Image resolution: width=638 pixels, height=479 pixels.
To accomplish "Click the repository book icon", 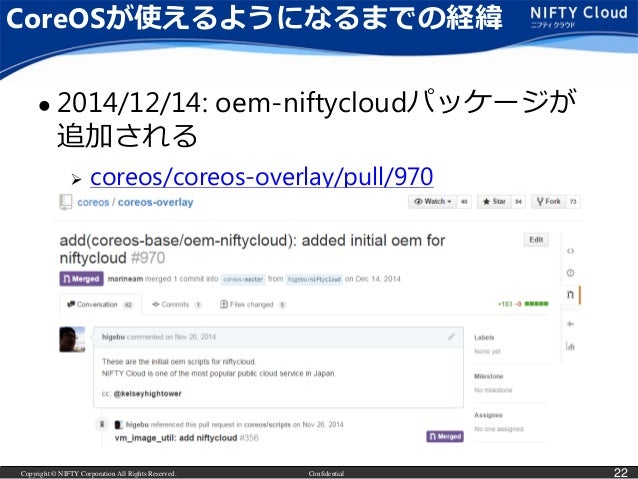I will click(x=66, y=202).
